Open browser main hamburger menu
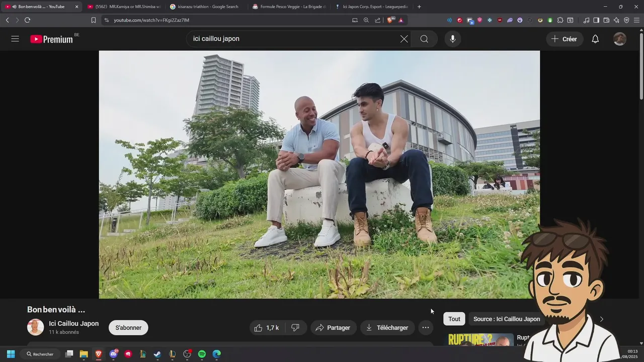Screen dimensions: 644x362 [636, 20]
